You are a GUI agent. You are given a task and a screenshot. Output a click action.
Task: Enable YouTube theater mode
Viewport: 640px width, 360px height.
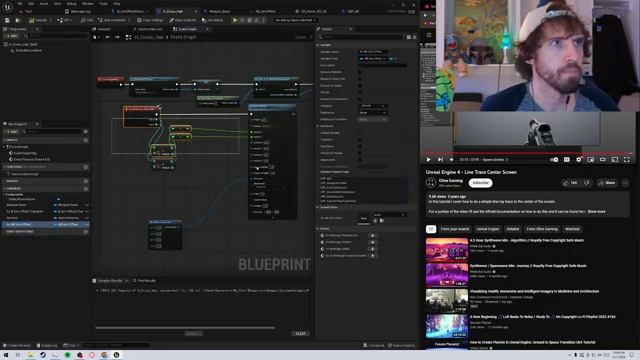pyautogui.click(x=602, y=160)
